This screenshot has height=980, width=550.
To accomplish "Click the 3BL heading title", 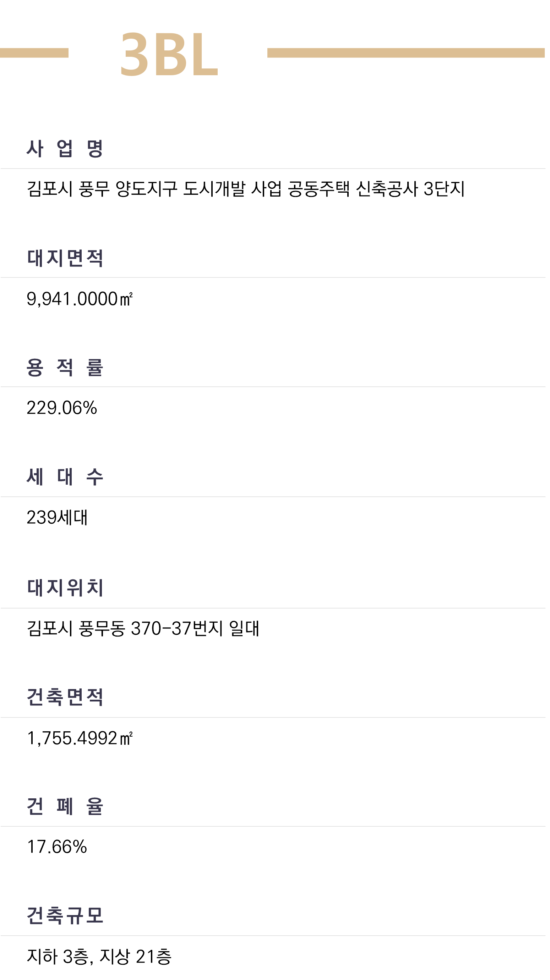I will pyautogui.click(x=169, y=54).
